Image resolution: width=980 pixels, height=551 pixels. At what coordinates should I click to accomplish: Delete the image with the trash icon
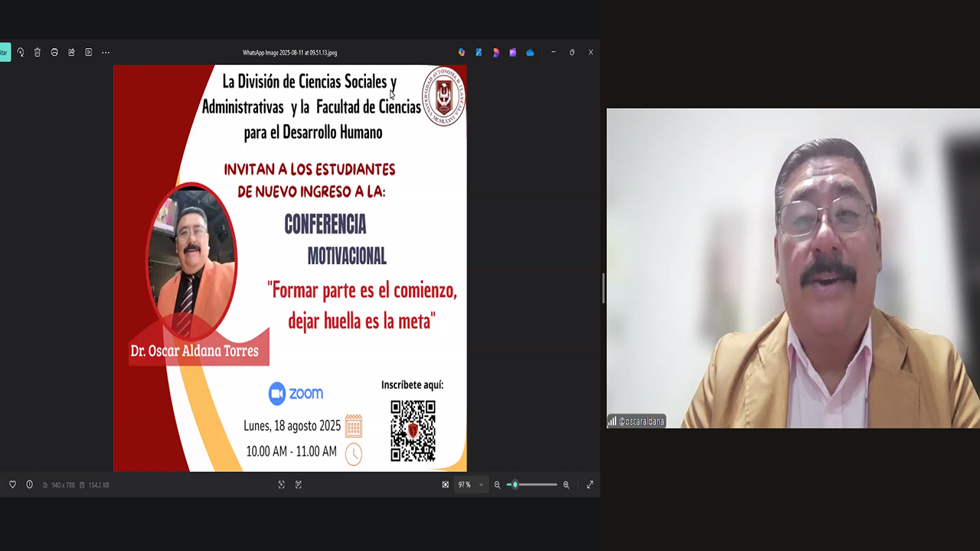[38, 52]
